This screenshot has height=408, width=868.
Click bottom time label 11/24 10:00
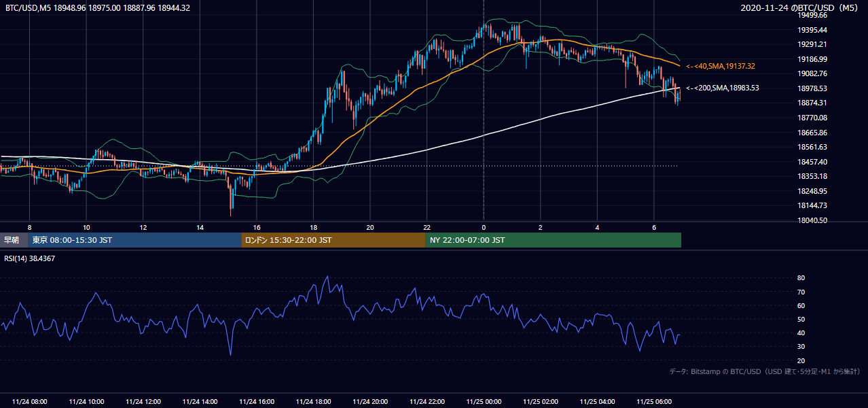(86, 402)
